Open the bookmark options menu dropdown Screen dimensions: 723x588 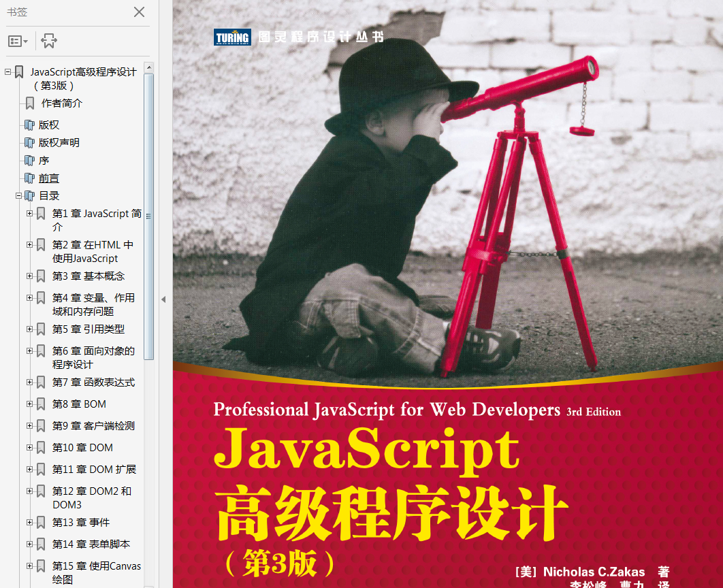point(18,41)
